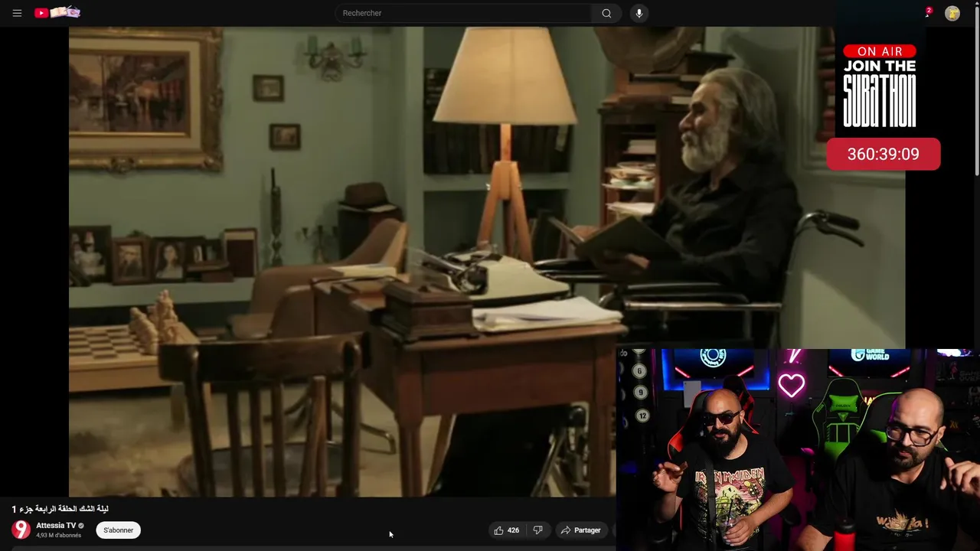This screenshot has width=980, height=551.
Task: Click the magnifier search button
Action: point(606,13)
